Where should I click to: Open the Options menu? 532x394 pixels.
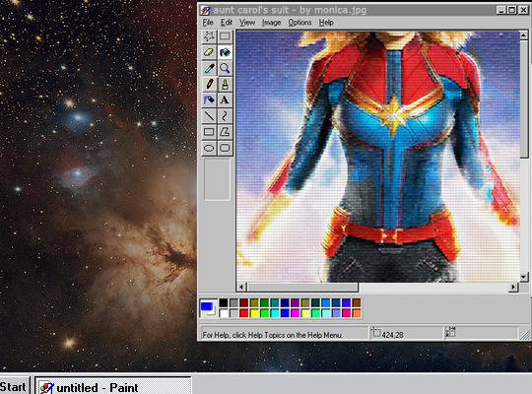click(299, 23)
